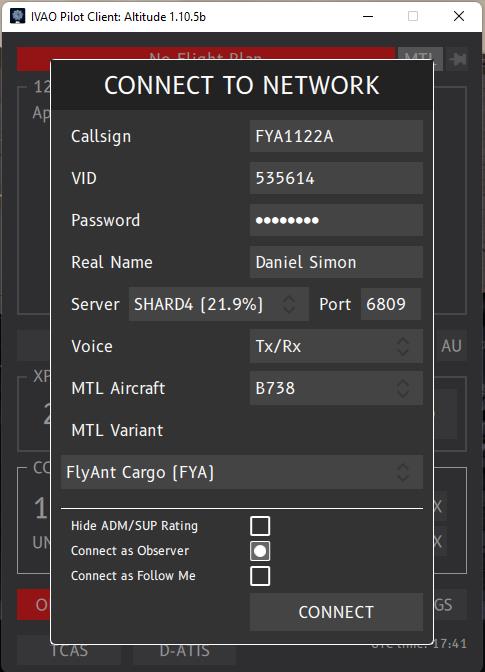The width and height of the screenshot is (485, 672).
Task: Open the Server SHARD4 dropdown
Action: click(x=219, y=304)
